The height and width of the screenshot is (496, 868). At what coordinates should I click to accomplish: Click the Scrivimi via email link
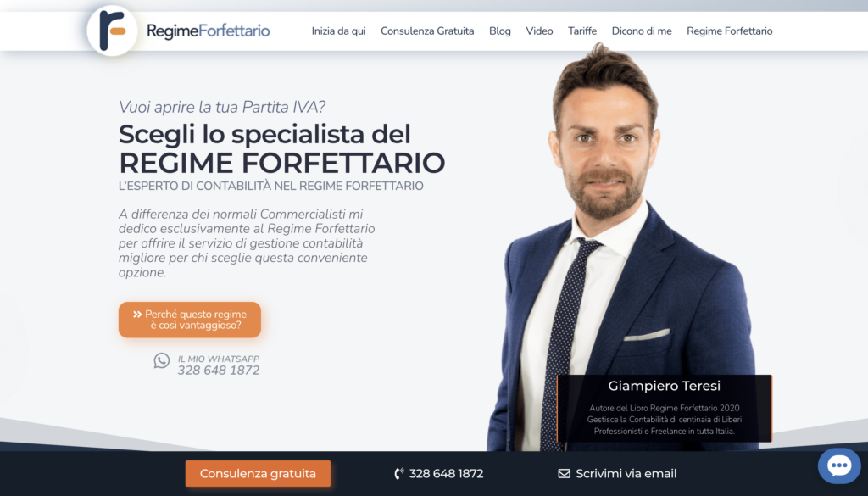[626, 473]
